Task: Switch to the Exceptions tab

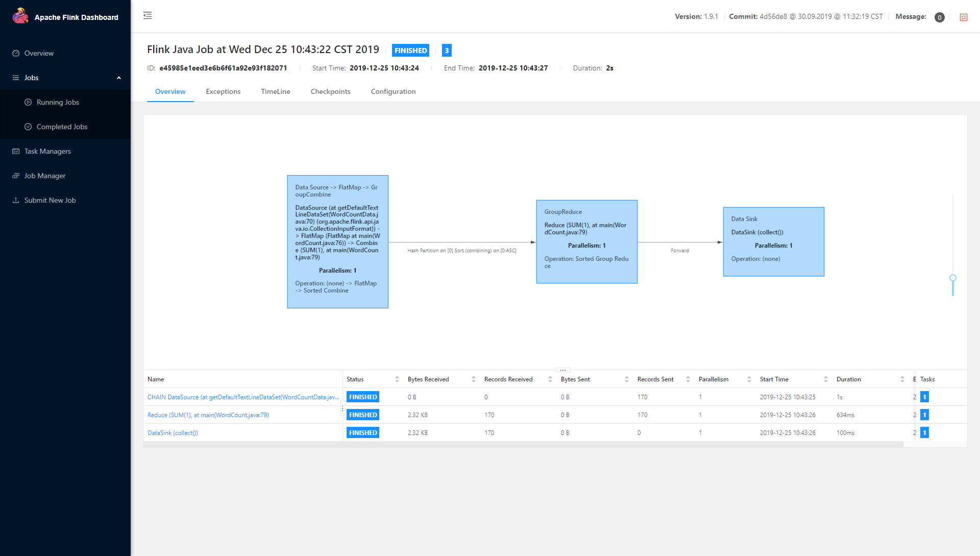Action: [223, 91]
